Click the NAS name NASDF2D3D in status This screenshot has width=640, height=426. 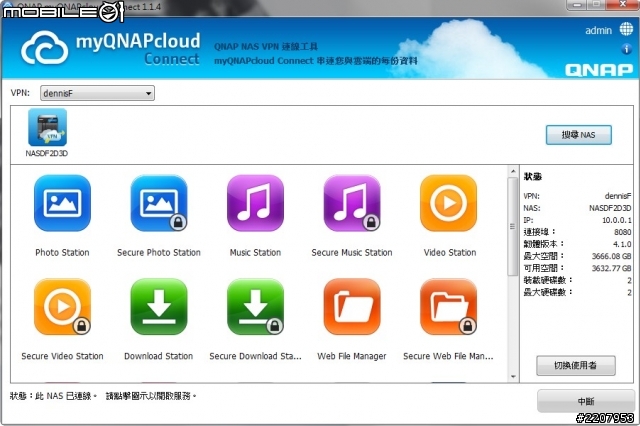[610, 208]
